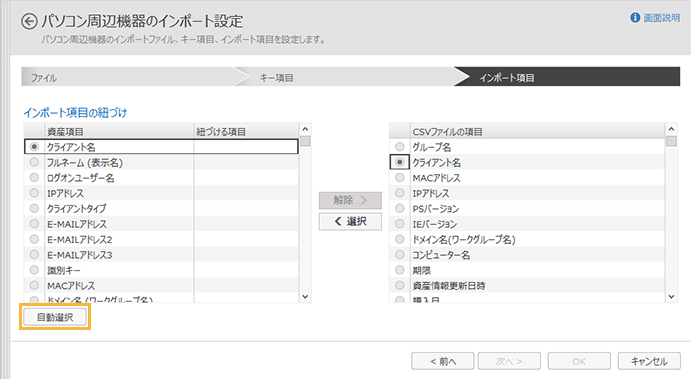This screenshot has height=379, width=691.
Task: Click asset list scrollbar down arrow
Action: point(305,297)
